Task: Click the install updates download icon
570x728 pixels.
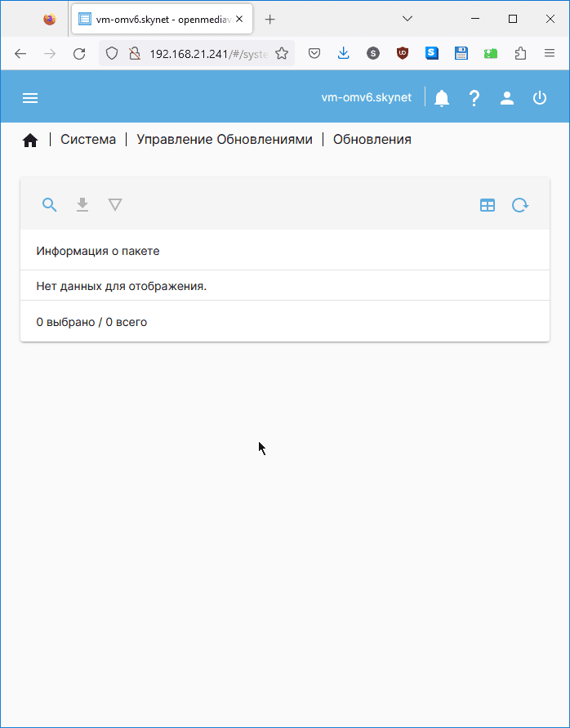Action: pyautogui.click(x=82, y=205)
